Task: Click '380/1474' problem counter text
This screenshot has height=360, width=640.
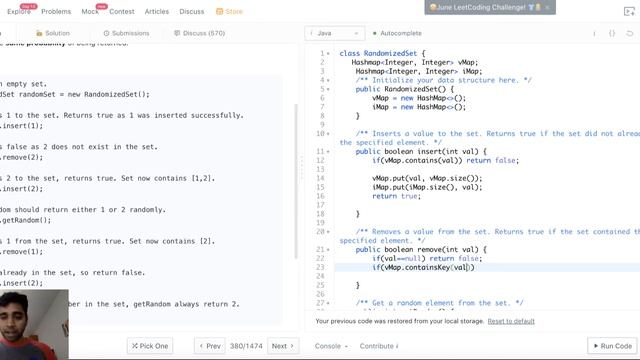Action: (246, 346)
